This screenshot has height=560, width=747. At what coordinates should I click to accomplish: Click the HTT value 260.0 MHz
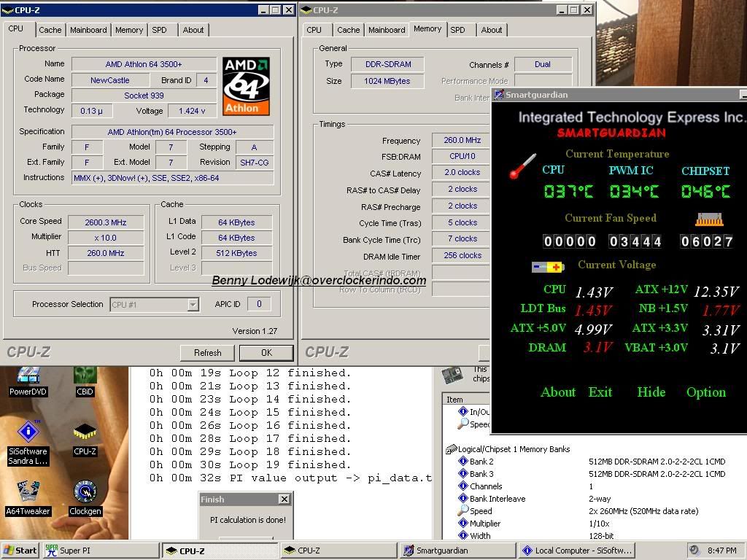click(x=106, y=253)
